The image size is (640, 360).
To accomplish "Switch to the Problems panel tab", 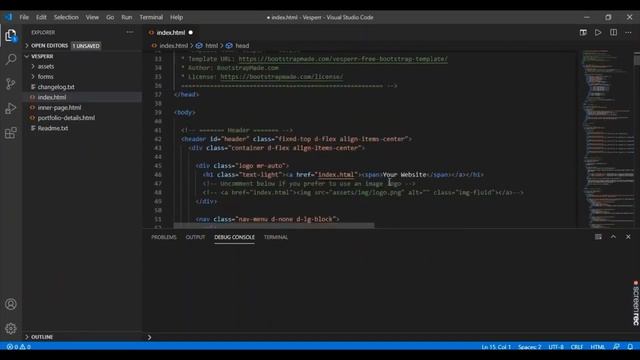I will coord(164,237).
